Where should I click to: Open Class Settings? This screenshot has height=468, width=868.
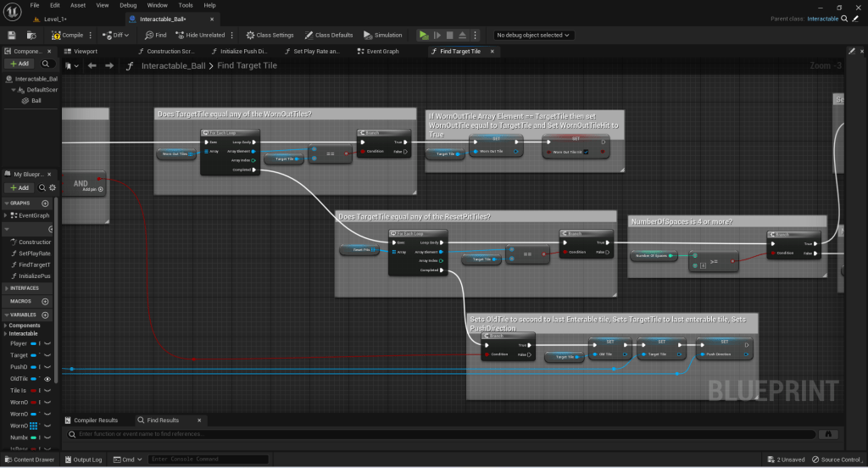[270, 35]
